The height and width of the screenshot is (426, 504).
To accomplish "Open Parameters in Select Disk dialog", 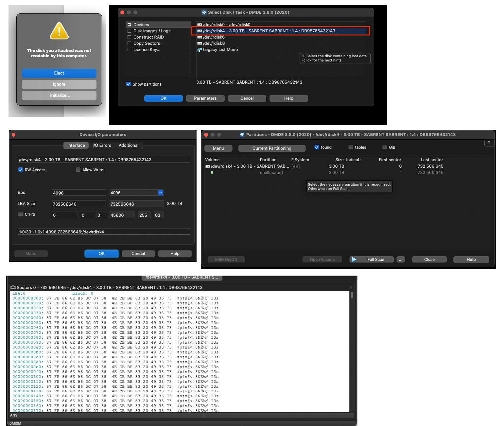I will click(205, 98).
